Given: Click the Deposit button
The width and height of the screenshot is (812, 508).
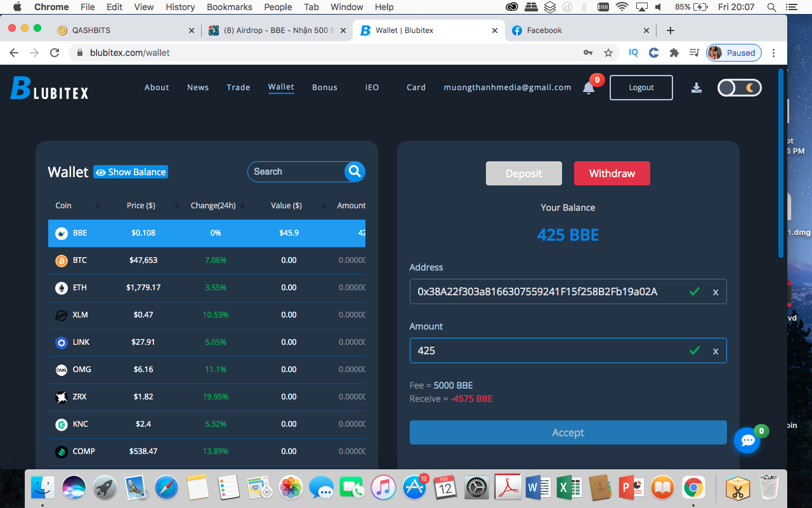Looking at the screenshot, I should point(524,173).
